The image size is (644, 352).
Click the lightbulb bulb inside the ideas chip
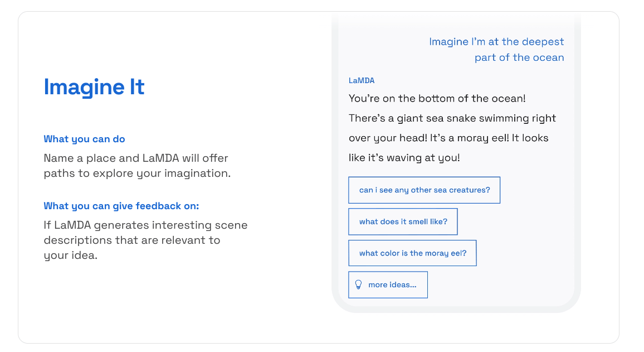(359, 284)
